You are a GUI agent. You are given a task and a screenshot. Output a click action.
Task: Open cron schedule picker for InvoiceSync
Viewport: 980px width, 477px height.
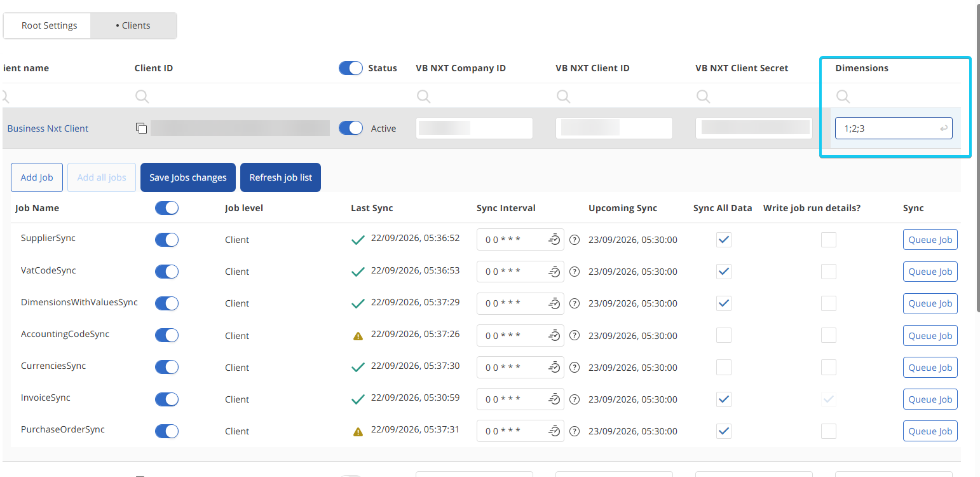click(x=554, y=399)
